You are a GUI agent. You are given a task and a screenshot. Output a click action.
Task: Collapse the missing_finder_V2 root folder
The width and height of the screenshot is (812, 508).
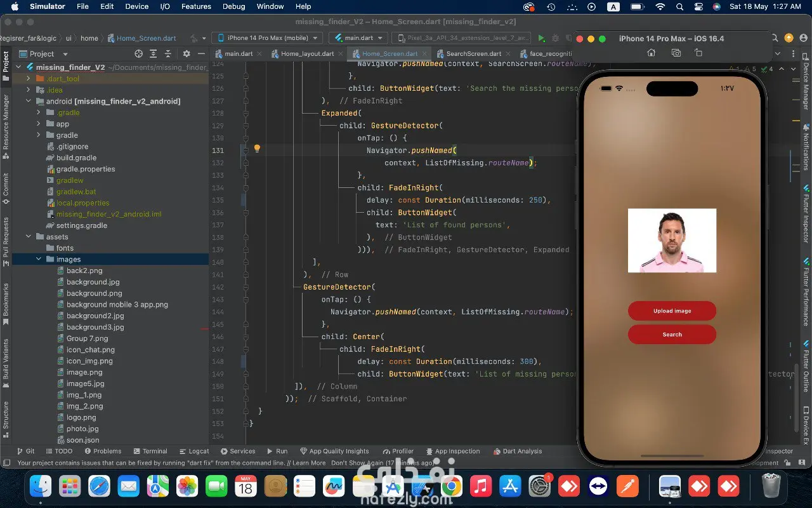[18, 67]
